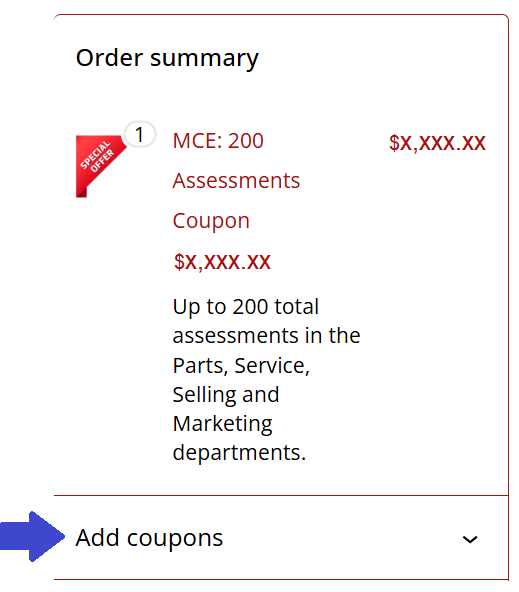Click the 'Parts, Service,' description line
Image resolution: width=519 pixels, height=592 pixels.
[x=241, y=366]
